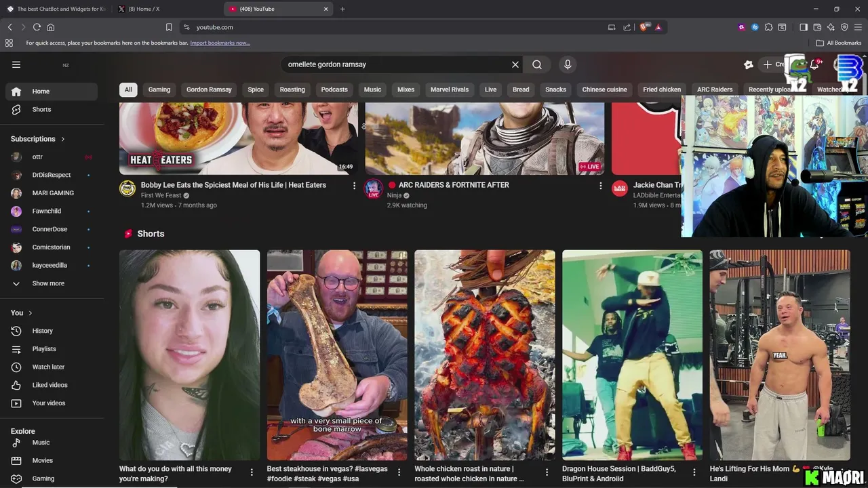Click the Brave Shields lion icon
This screenshot has width=868, height=488.
[644, 27]
